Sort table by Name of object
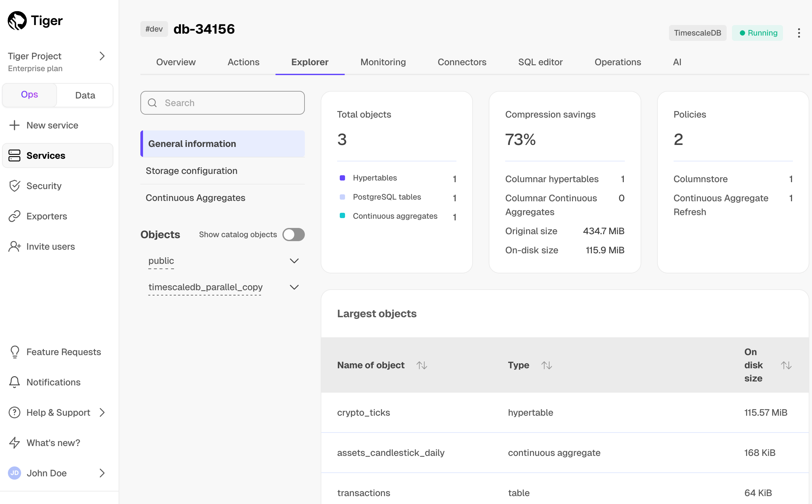Viewport: 812px width, 504px height. pyautogui.click(x=421, y=365)
